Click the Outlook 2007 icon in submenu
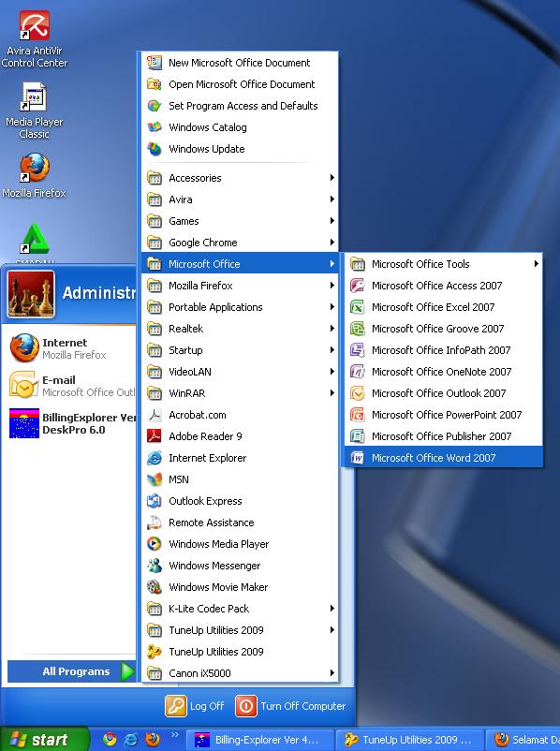Image resolution: width=560 pixels, height=751 pixels. coord(358,393)
